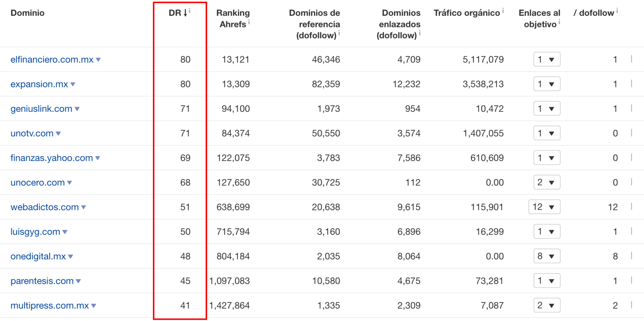Click the Dominio column header
Image resolution: width=644 pixels, height=321 pixels.
(x=28, y=13)
